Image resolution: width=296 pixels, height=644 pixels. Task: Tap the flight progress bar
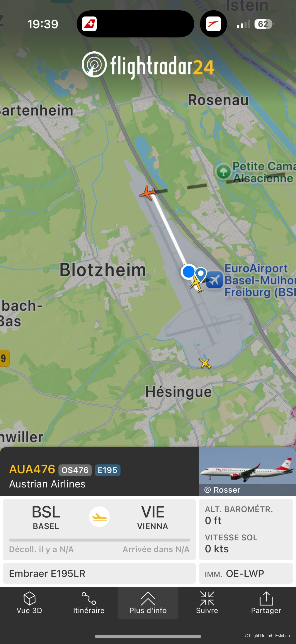tap(99, 540)
